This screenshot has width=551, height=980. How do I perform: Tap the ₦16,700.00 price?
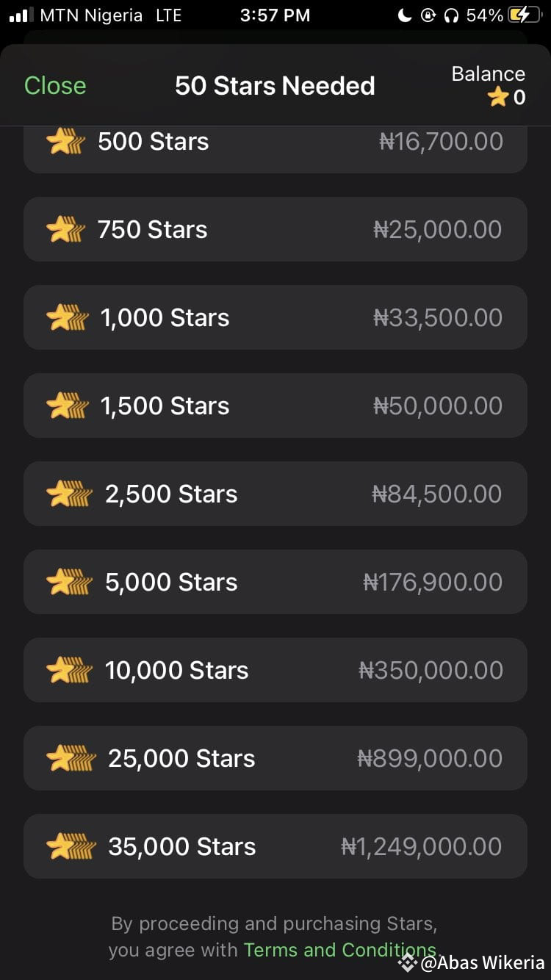[x=441, y=142]
